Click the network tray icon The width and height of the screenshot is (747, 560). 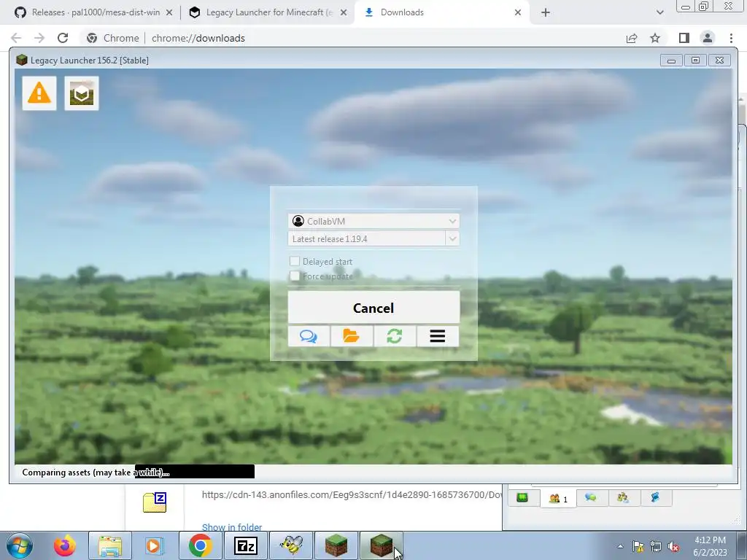(x=656, y=546)
